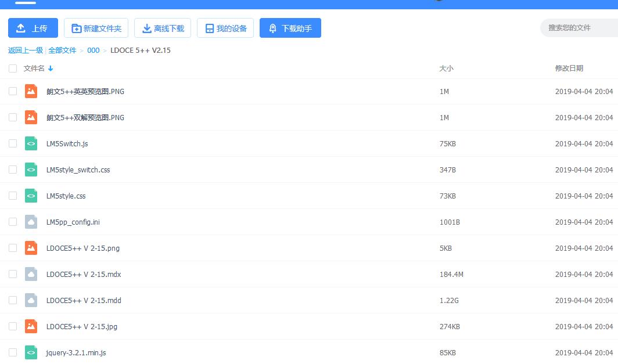
Task: Tick the jquery-3.2.1.min.js checkbox
Action: [x=13, y=352]
